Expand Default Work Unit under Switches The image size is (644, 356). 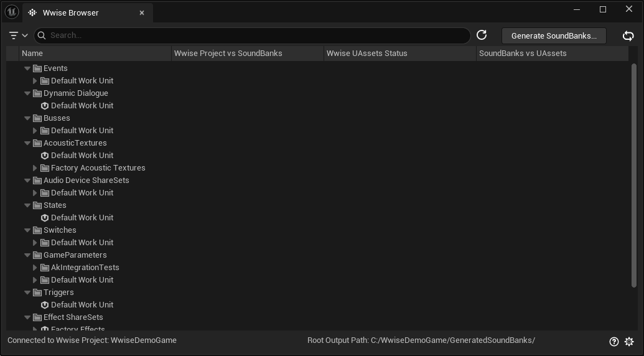(35, 243)
